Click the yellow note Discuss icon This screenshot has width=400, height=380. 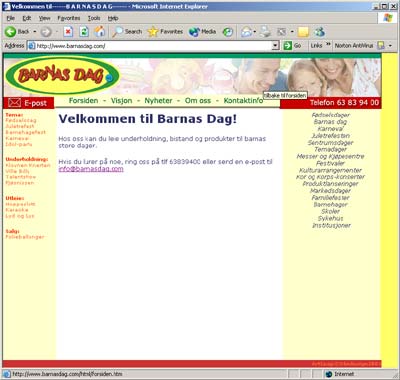coord(303,32)
